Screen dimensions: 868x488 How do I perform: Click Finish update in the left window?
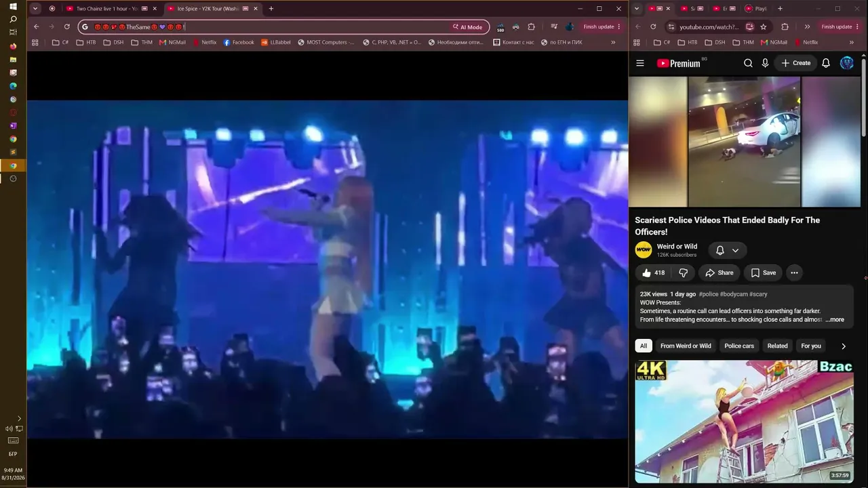pos(603,26)
